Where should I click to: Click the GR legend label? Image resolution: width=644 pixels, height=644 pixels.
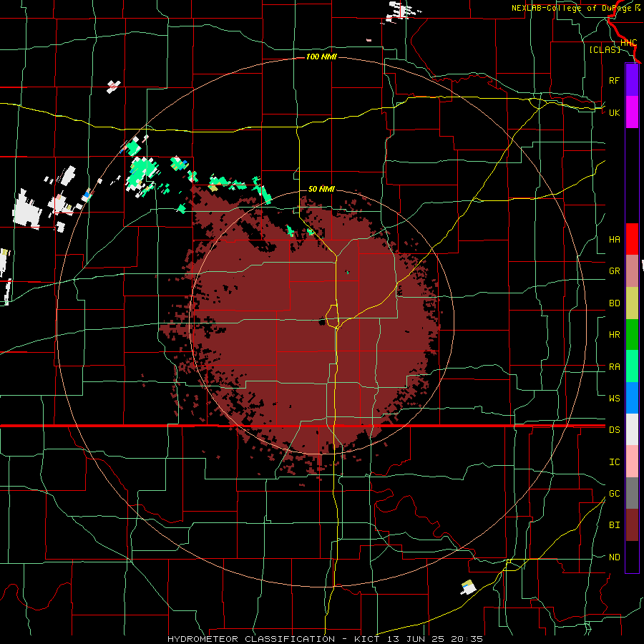[614, 271]
